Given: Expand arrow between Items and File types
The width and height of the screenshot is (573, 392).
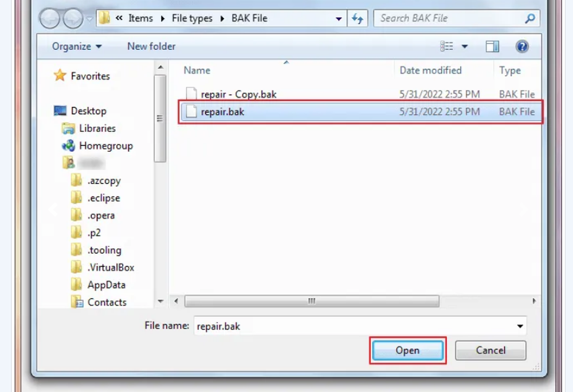Looking at the screenshot, I should (x=163, y=18).
